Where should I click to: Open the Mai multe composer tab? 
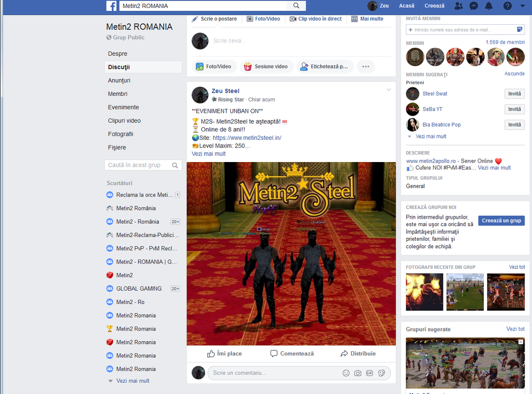point(367,19)
